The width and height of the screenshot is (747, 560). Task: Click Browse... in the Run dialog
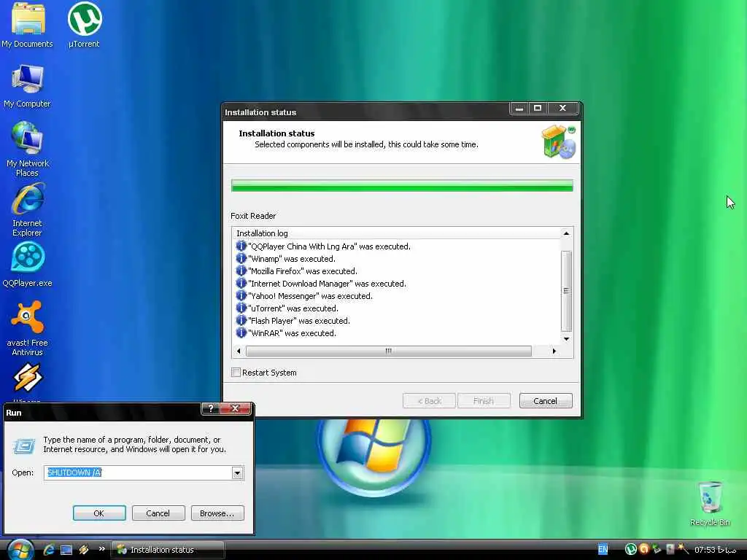[x=217, y=513]
